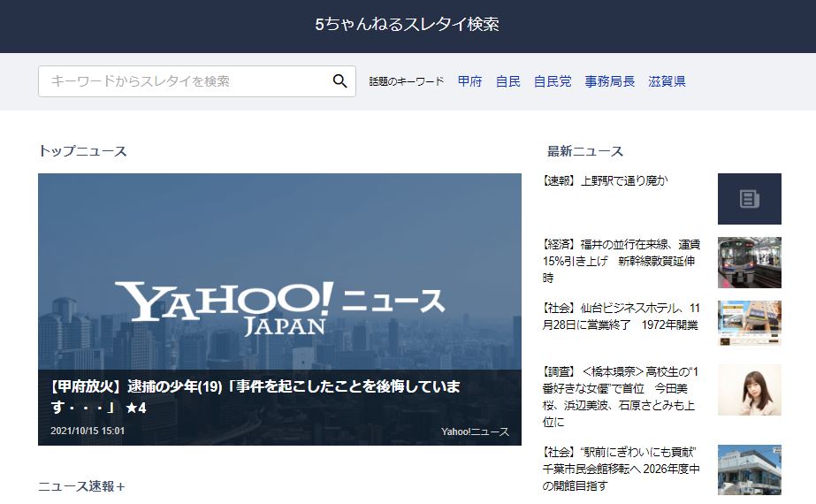Select trending keyword 事務局長
The width and height of the screenshot is (816, 504).
610,81
